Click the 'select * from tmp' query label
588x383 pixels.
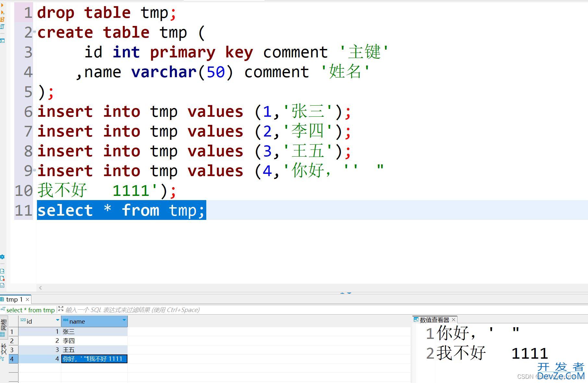(30, 310)
